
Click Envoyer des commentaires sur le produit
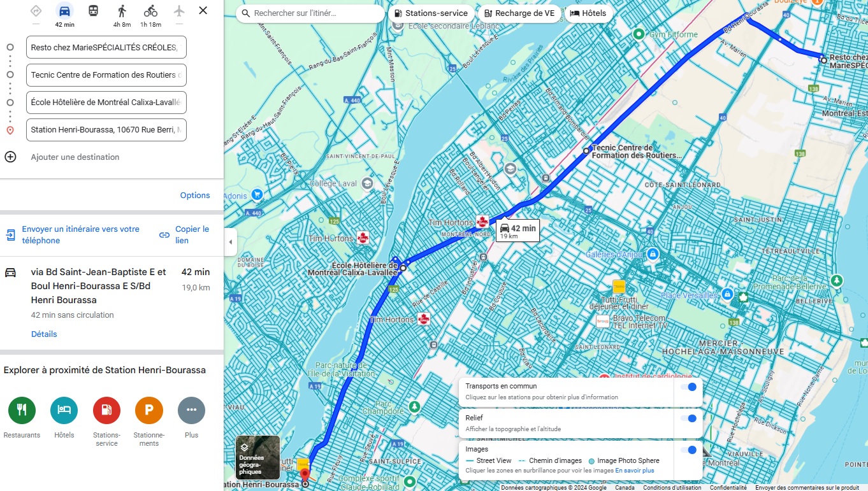(807, 488)
